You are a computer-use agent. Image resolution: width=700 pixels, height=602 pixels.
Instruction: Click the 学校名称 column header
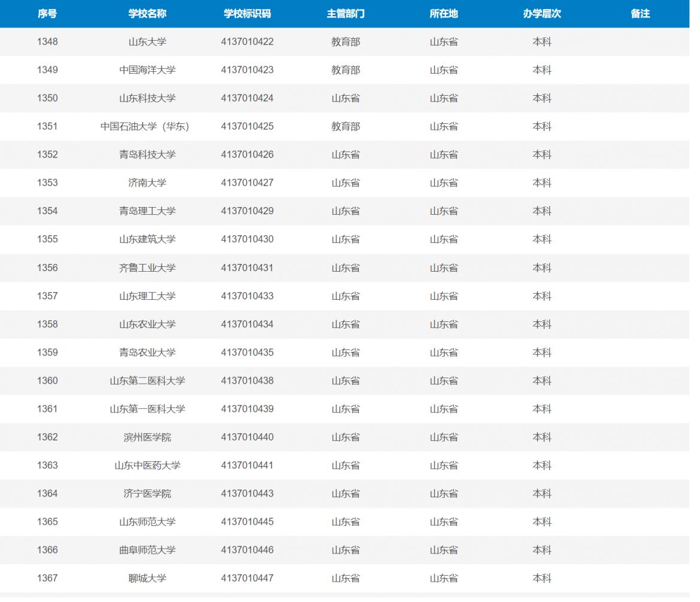coord(147,14)
